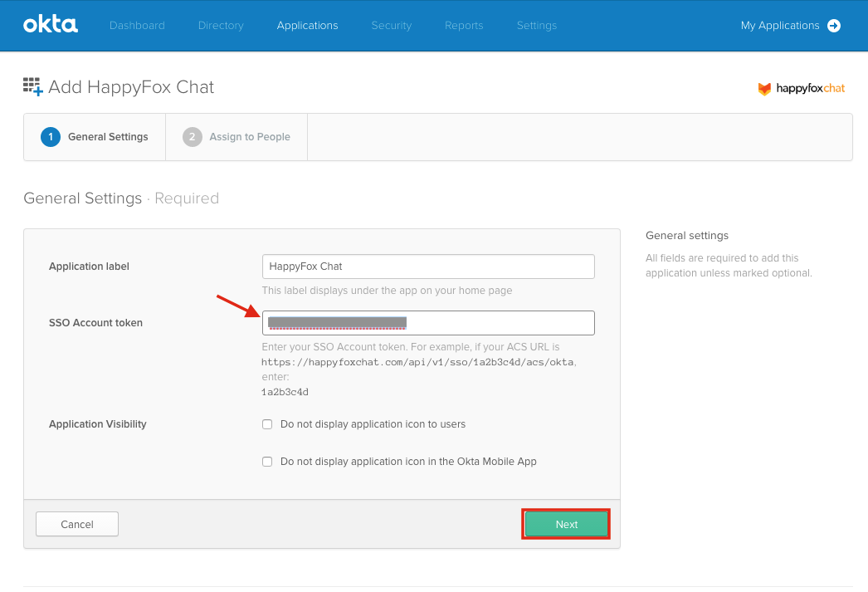Switch to the Assign to People tab

[x=237, y=136]
